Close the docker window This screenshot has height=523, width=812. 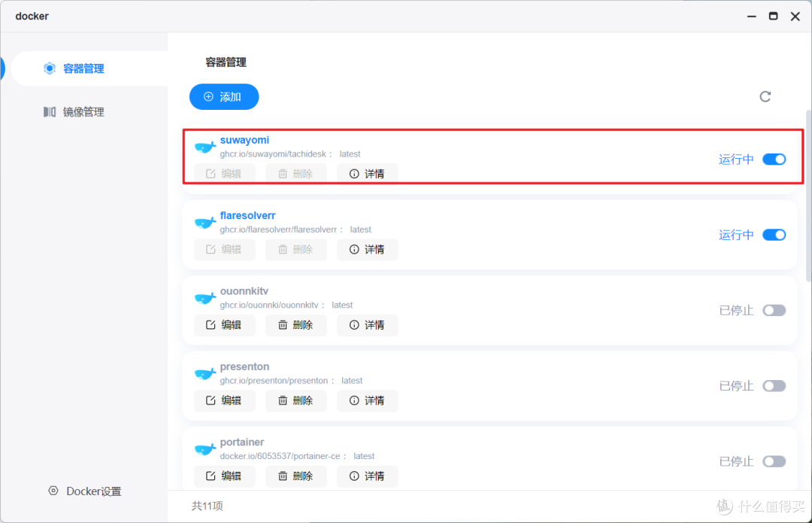pyautogui.click(x=795, y=17)
